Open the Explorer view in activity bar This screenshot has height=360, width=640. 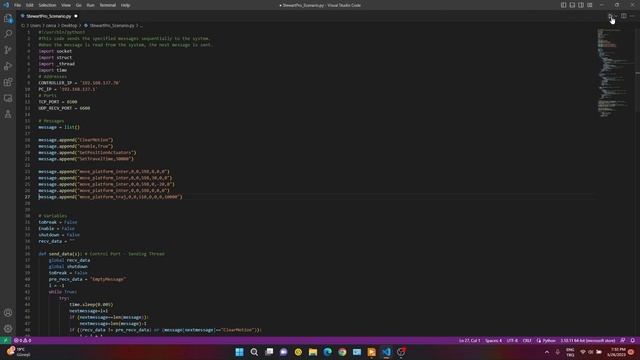pos(8,18)
